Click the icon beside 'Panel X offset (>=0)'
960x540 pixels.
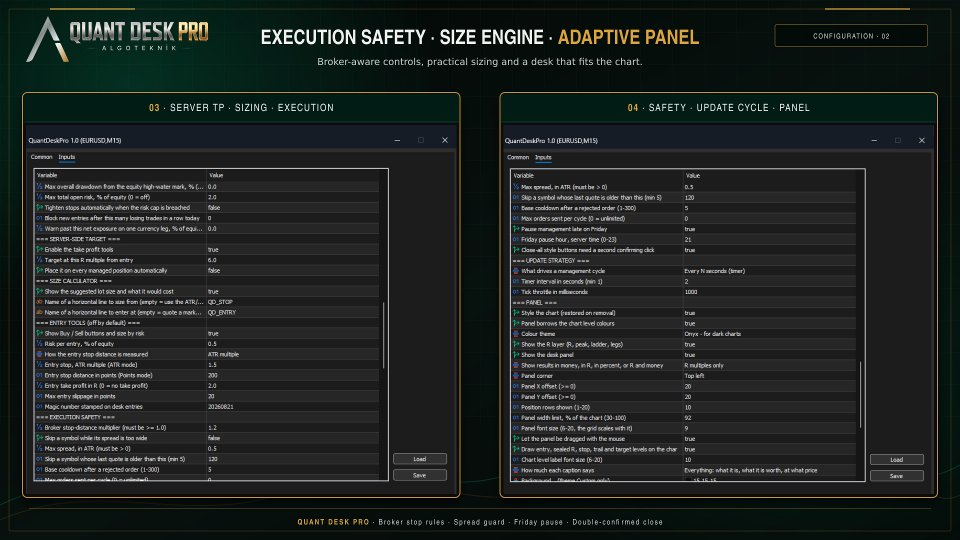(516, 386)
